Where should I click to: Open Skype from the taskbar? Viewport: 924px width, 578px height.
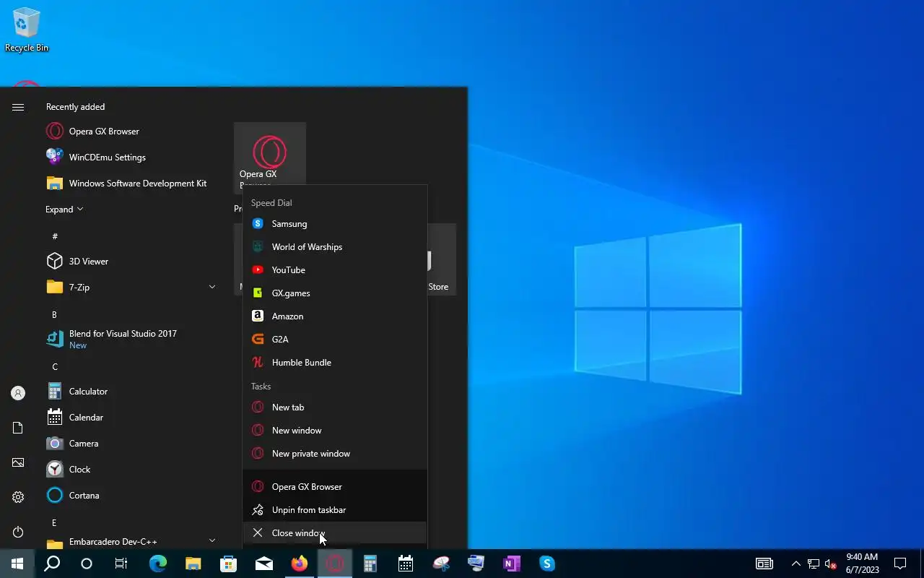tap(546, 564)
